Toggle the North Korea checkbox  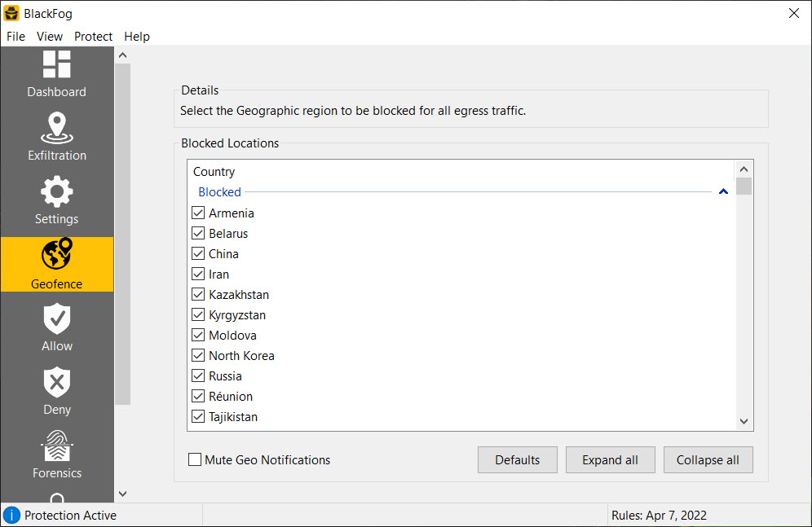(x=198, y=356)
